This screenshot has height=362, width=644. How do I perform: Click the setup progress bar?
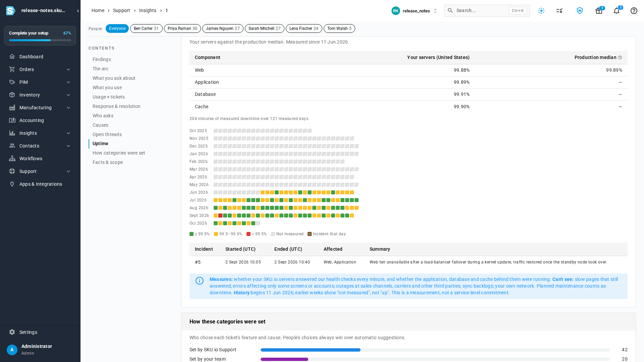(x=40, y=40)
